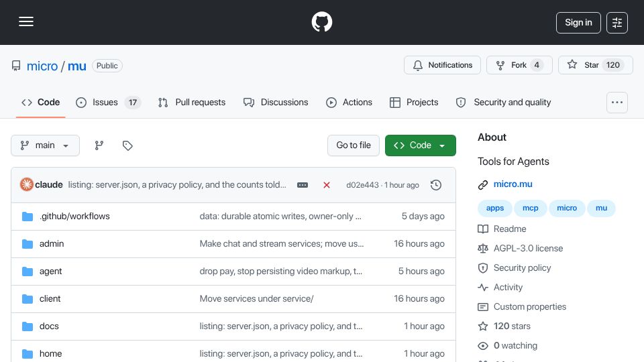644x362 pixels.
Task: Click the client folder icon
Action: pyautogui.click(x=28, y=299)
